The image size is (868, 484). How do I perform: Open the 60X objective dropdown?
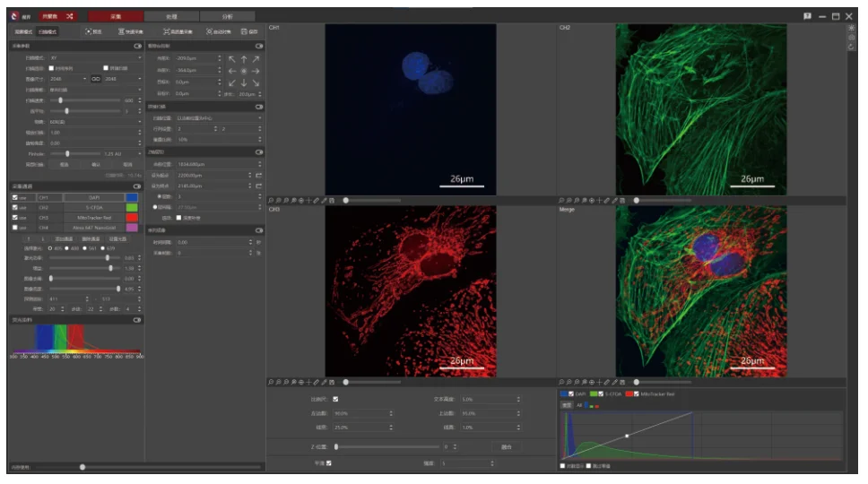[95, 122]
